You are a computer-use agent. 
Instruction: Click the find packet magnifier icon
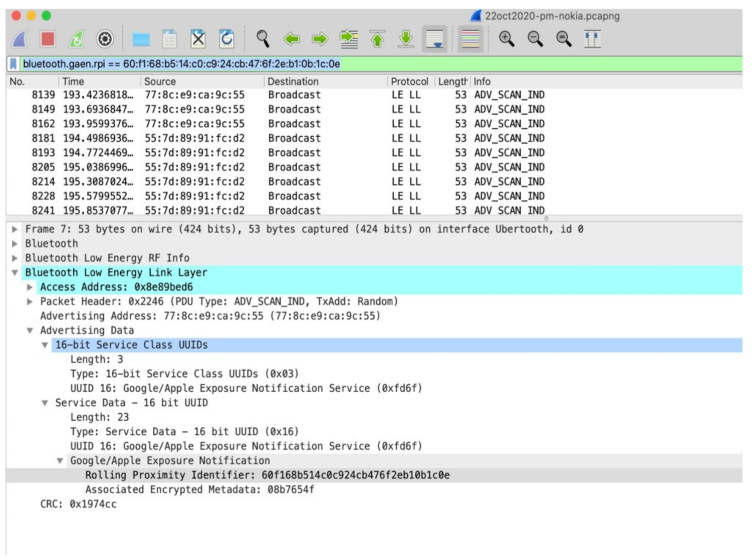[263, 39]
